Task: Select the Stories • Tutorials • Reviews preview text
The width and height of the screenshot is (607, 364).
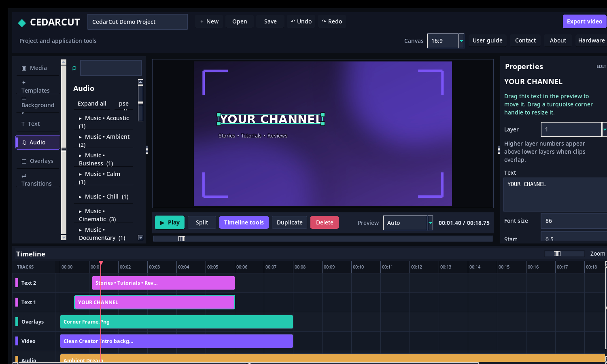Action: coord(253,136)
